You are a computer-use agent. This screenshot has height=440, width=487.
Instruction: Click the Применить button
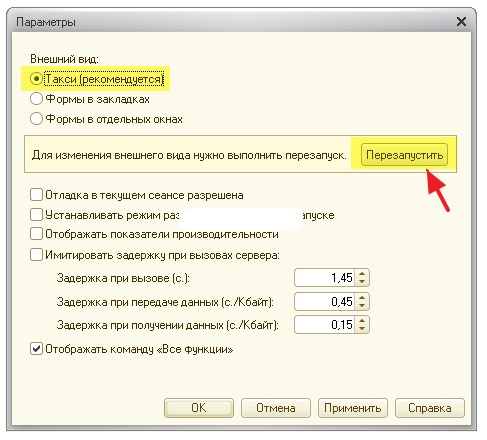pyautogui.click(x=353, y=408)
